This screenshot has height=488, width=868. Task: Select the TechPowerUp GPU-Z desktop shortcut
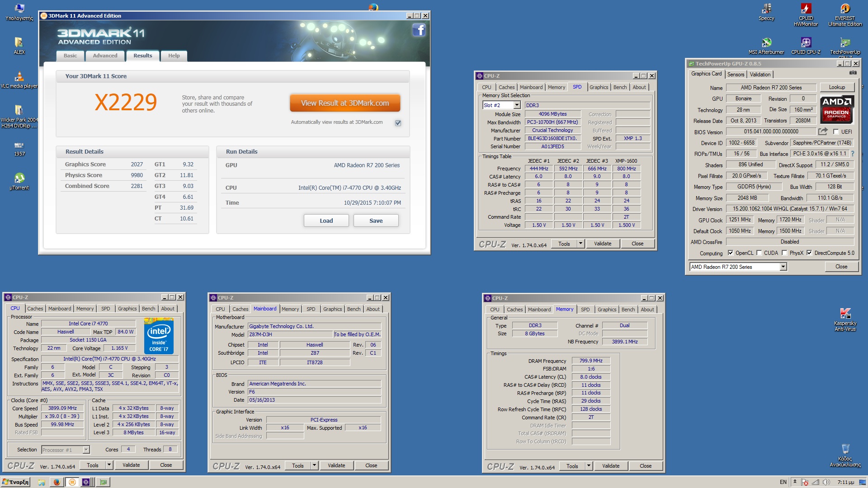(845, 48)
